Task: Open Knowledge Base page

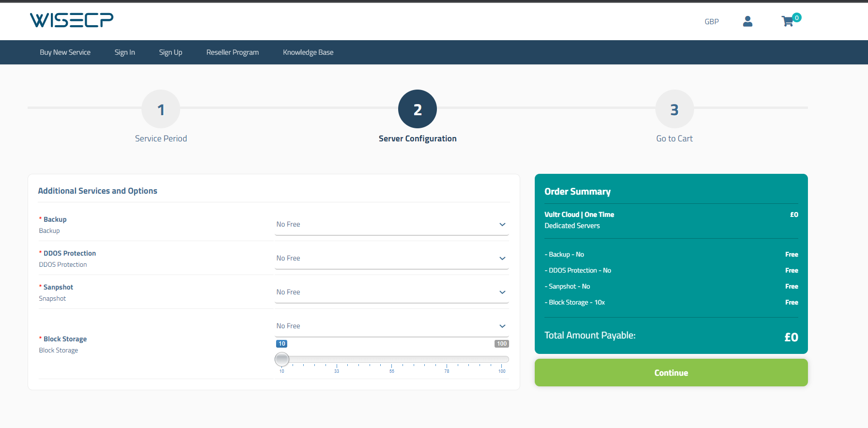Action: (308, 52)
